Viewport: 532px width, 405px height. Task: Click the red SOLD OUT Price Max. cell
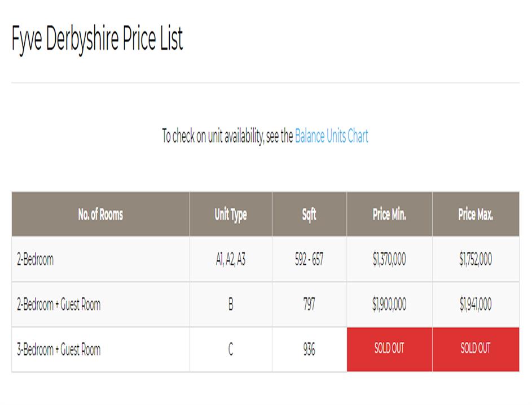coord(476,349)
